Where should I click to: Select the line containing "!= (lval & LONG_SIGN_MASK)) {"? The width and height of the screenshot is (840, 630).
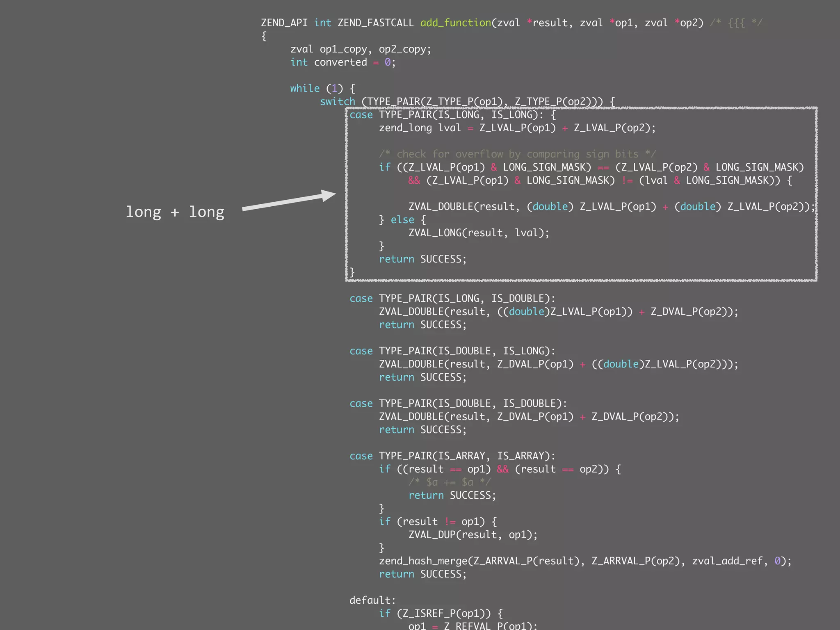point(600,180)
